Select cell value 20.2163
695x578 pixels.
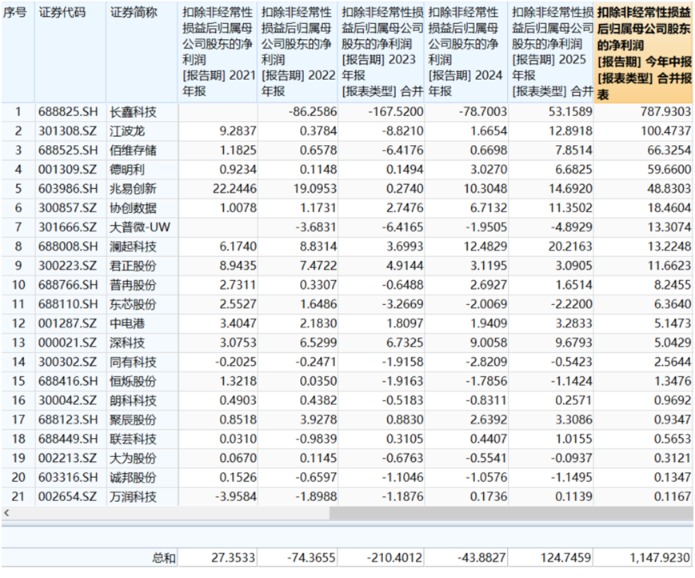pyautogui.click(x=570, y=246)
